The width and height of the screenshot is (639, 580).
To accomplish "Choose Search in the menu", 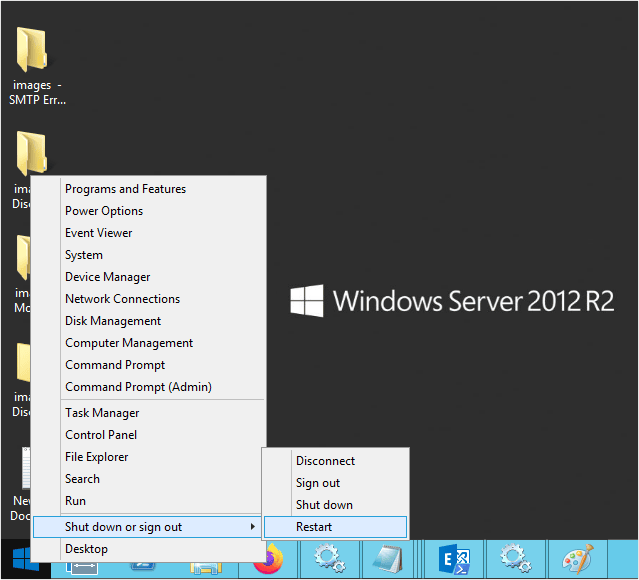I will click(x=147, y=479).
